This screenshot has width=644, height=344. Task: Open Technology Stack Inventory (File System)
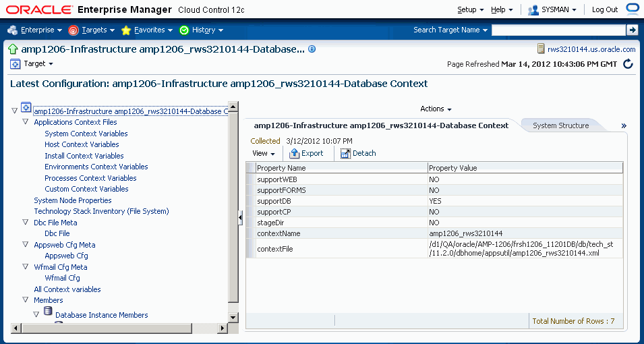[x=101, y=211]
